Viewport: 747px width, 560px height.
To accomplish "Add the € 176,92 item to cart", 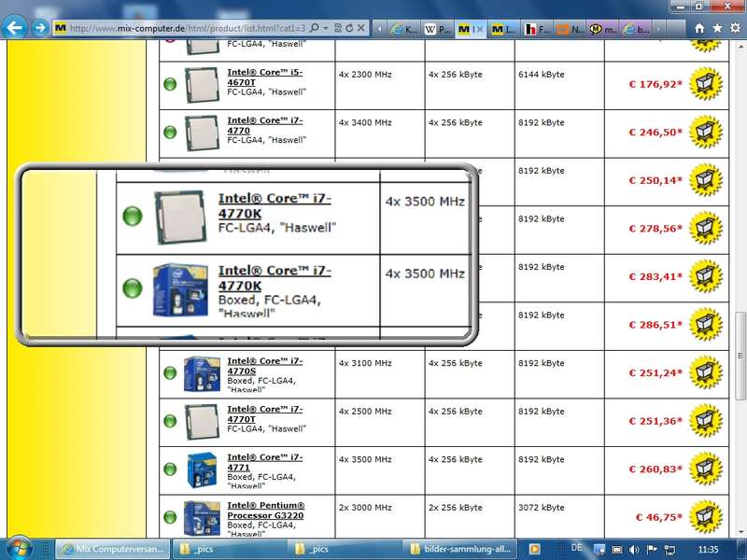I will click(x=706, y=84).
